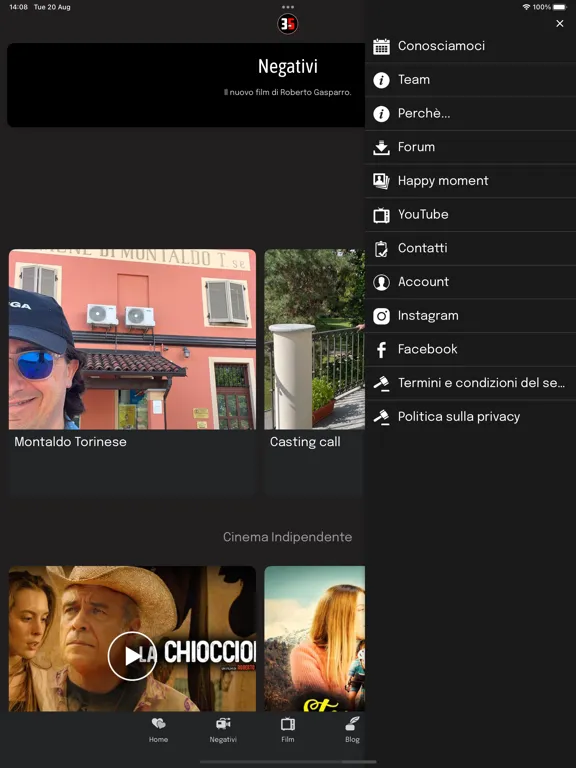Open the Account menu item
The image size is (576, 768).
[470, 282]
